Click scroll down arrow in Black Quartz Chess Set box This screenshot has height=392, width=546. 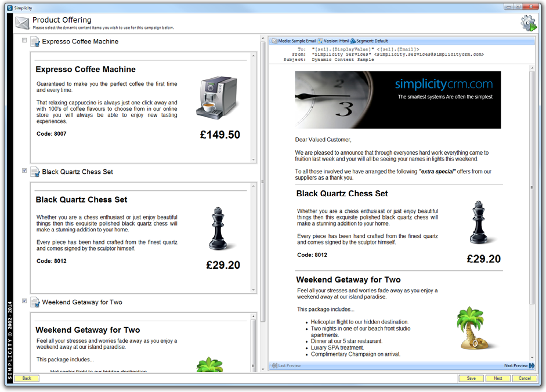pyautogui.click(x=254, y=289)
